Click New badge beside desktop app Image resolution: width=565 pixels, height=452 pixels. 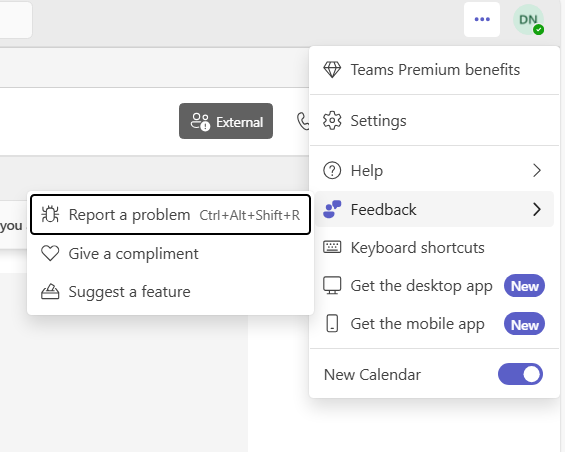(x=524, y=286)
